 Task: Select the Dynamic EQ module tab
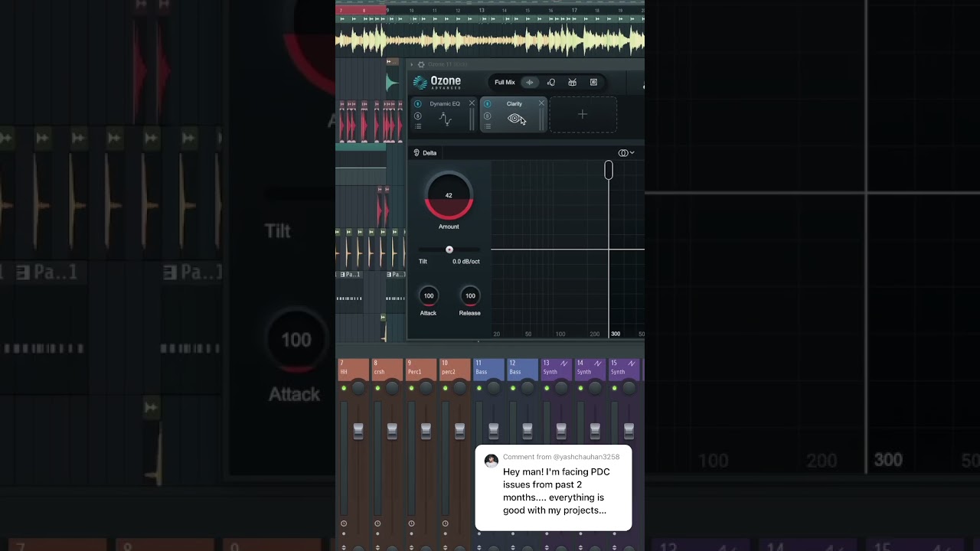444,115
